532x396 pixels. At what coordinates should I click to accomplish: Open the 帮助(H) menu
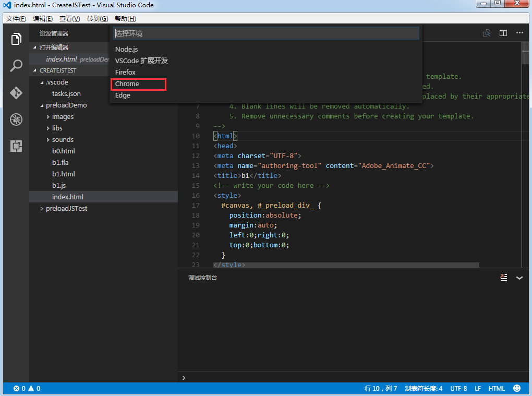tap(125, 19)
